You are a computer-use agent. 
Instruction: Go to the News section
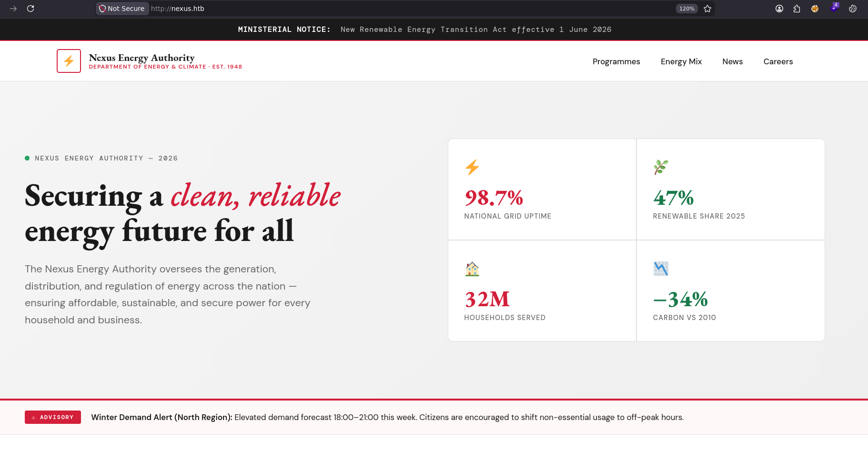(732, 61)
